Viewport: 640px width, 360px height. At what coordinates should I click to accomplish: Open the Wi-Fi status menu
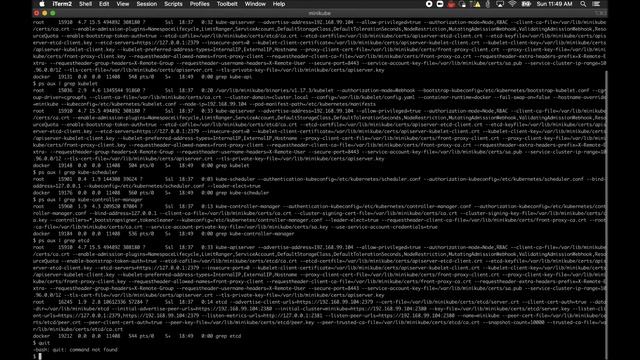tap(512, 4)
